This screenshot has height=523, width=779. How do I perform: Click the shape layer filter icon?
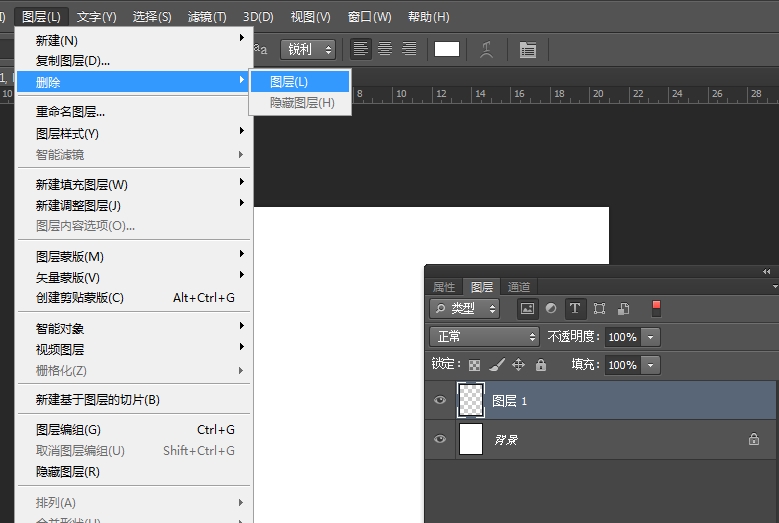(x=599, y=309)
